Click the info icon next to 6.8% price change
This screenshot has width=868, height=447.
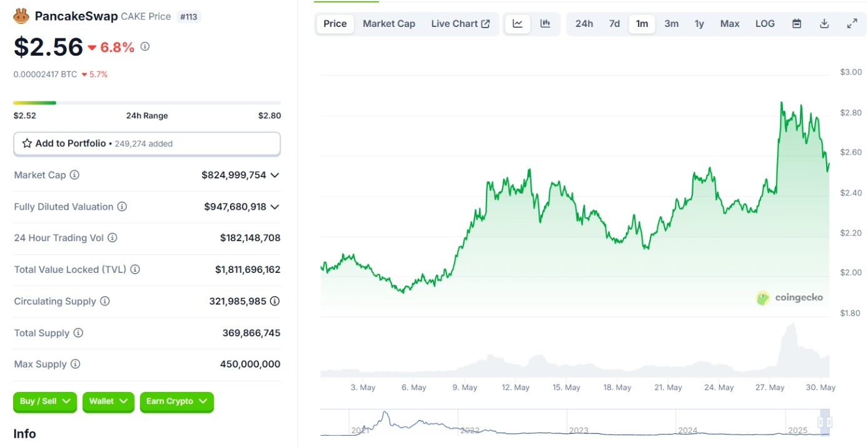pyautogui.click(x=145, y=46)
